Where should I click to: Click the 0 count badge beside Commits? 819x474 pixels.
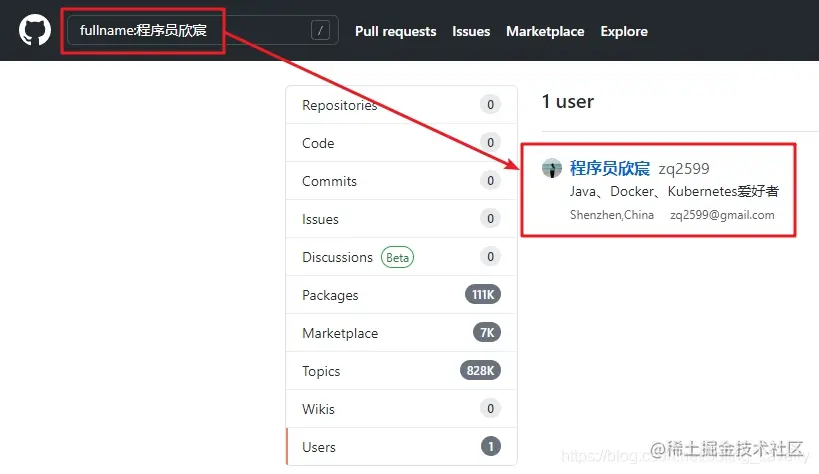[490, 180]
